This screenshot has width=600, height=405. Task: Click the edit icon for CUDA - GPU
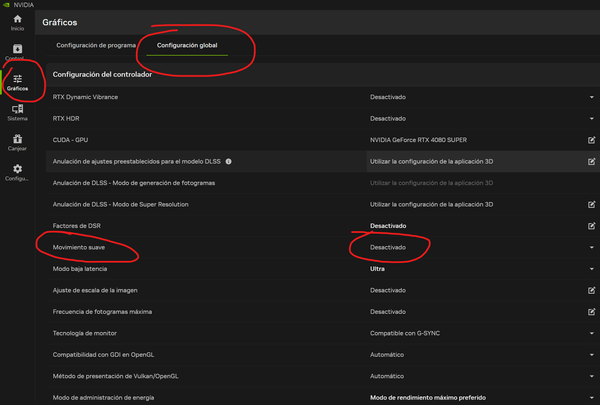591,139
